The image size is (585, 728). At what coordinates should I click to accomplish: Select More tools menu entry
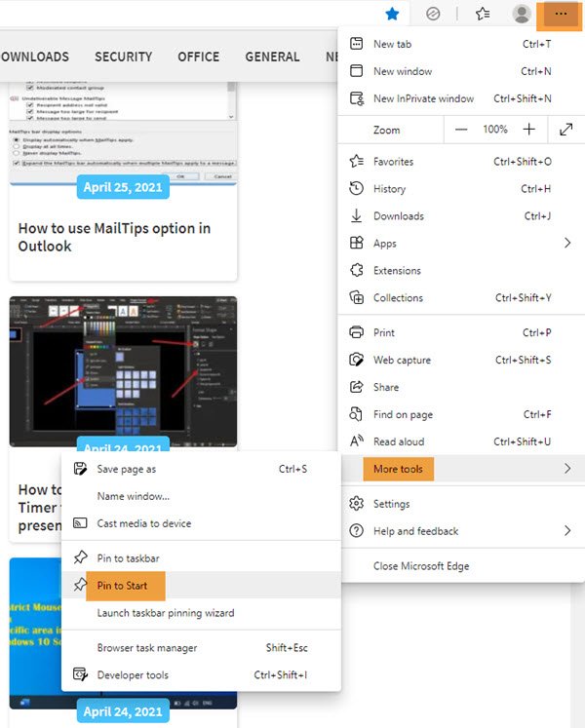(x=463, y=469)
